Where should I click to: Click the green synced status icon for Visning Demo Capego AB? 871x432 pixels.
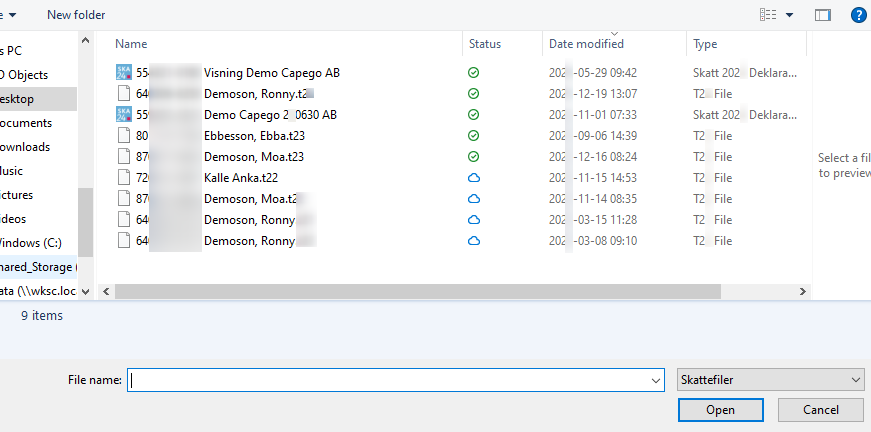[473, 73]
